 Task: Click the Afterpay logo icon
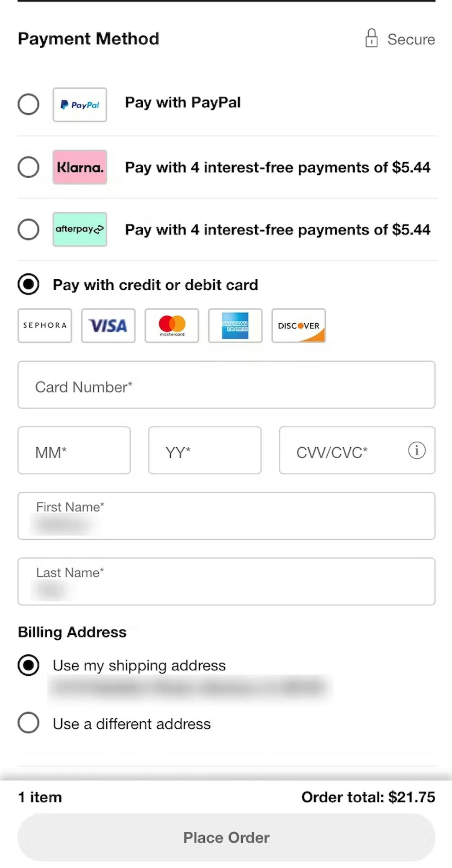click(80, 229)
